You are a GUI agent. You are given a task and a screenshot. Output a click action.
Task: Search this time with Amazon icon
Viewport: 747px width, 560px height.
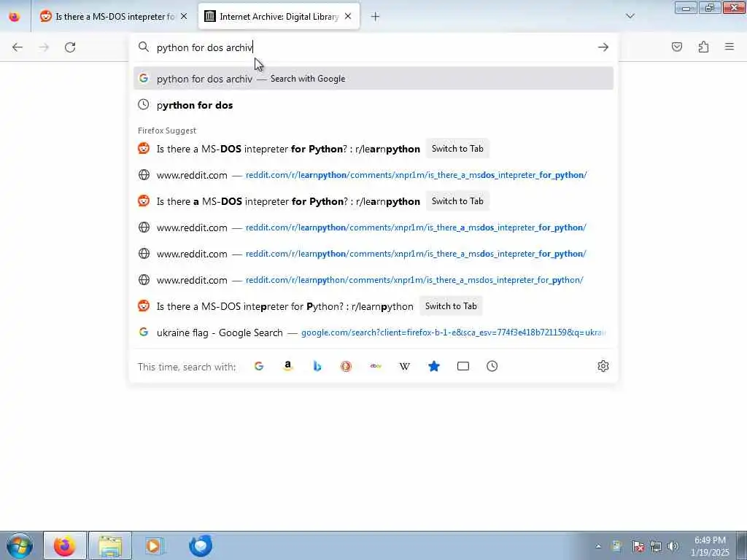point(287,366)
